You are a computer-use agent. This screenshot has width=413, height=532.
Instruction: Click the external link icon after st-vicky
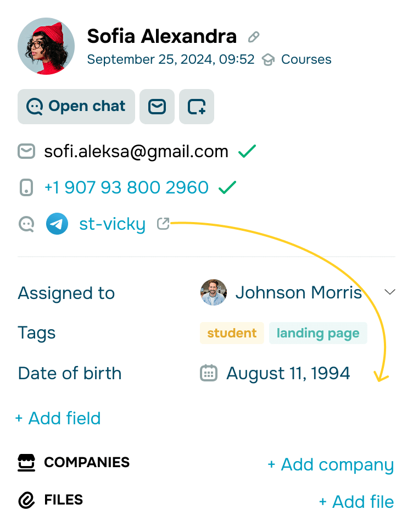(x=163, y=224)
